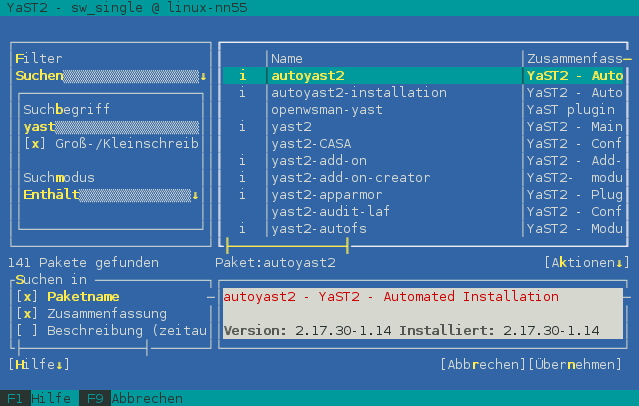Viewport: 639px width, 406px height.
Task: Click the Paket:autoyast2 label
Action: [275, 263]
